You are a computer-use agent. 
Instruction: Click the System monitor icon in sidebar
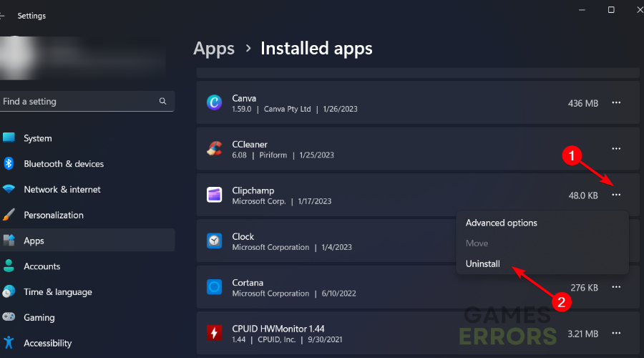(x=9, y=137)
